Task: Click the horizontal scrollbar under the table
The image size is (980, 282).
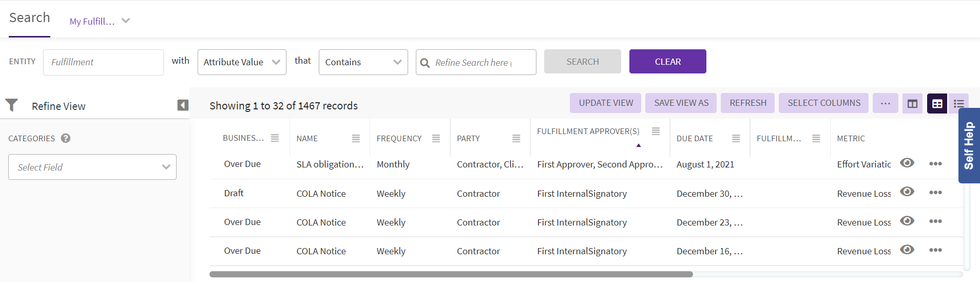Action: pos(451,274)
